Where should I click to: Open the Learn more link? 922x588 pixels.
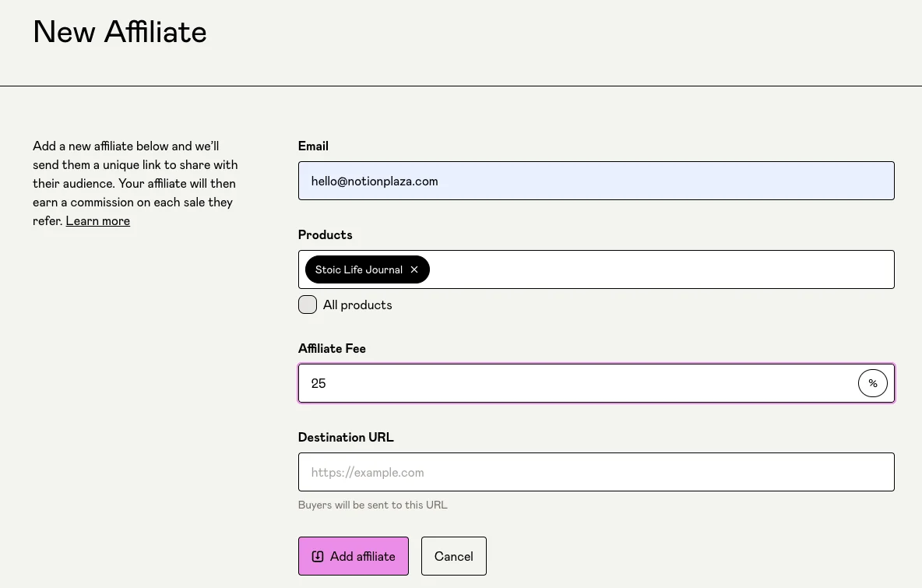pyautogui.click(x=97, y=221)
